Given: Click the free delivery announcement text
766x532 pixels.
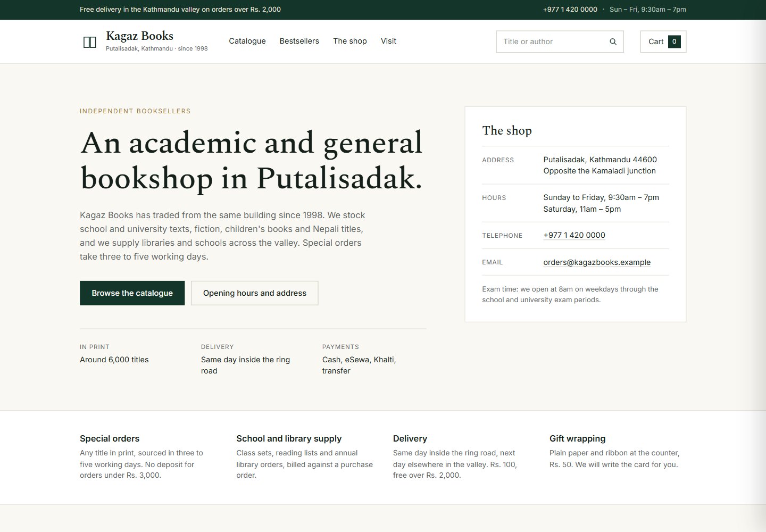Looking at the screenshot, I should (180, 10).
